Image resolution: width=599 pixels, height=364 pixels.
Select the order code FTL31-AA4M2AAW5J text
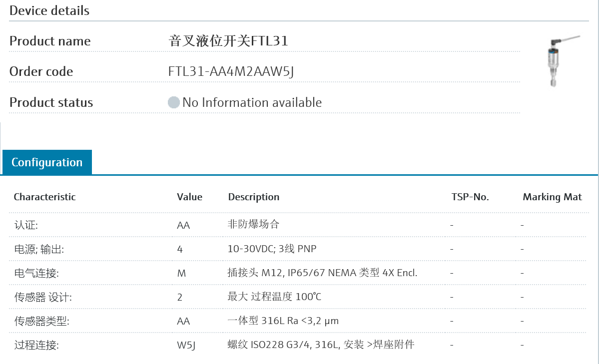tap(231, 72)
